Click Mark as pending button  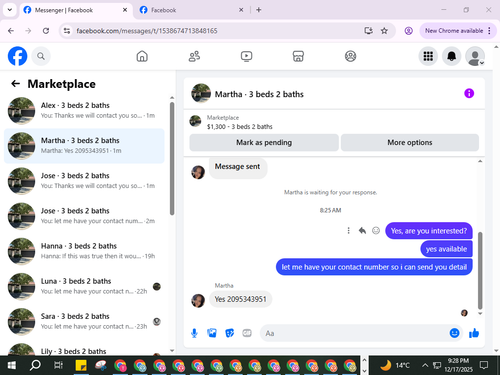coord(264,143)
